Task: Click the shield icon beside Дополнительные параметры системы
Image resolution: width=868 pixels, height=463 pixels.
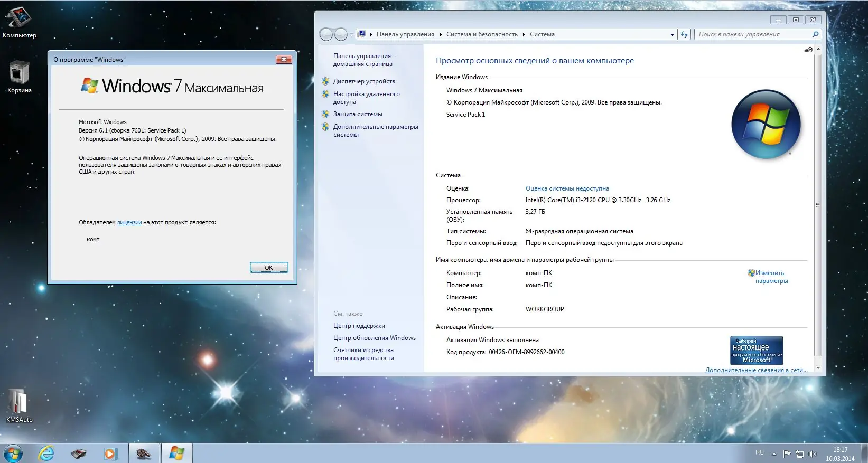Action: (325, 127)
